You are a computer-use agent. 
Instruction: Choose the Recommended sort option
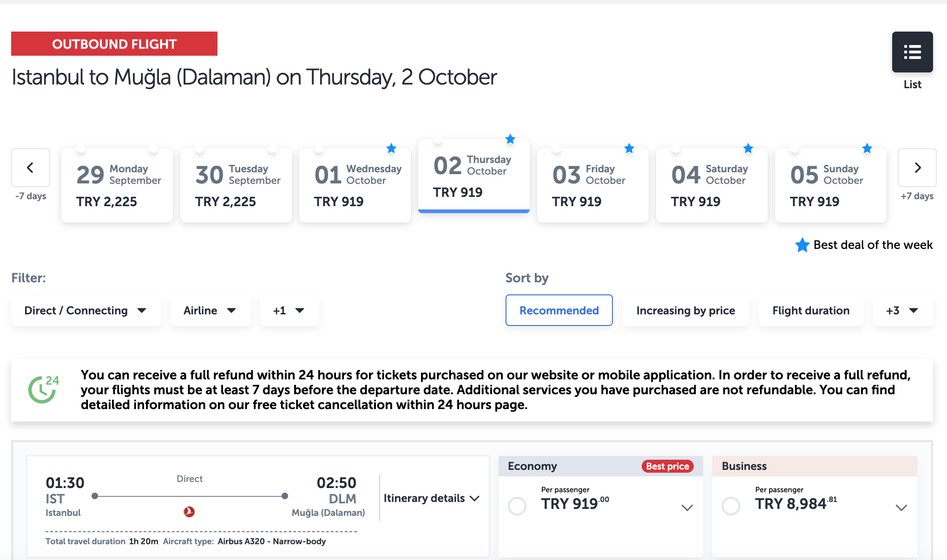pos(559,310)
